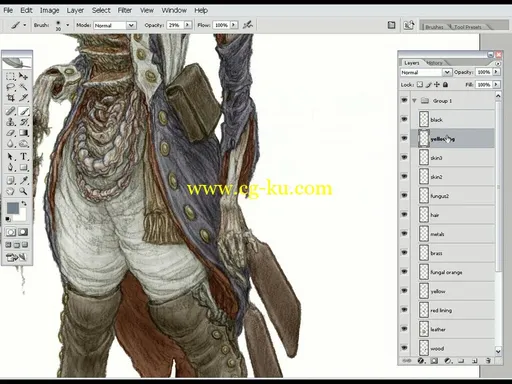512x384 pixels.
Task: Hide the metals layer
Action: tap(404, 233)
